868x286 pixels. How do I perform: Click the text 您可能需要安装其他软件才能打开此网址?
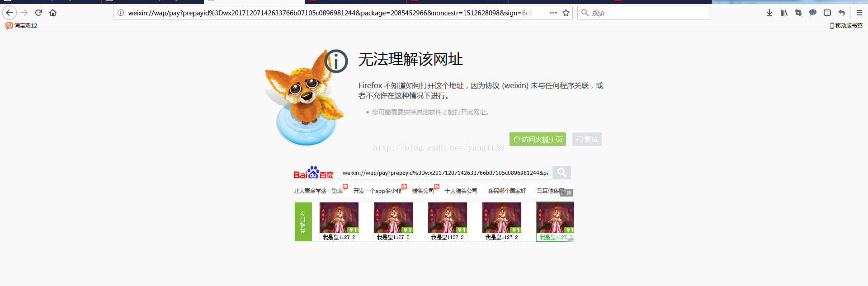430,112
